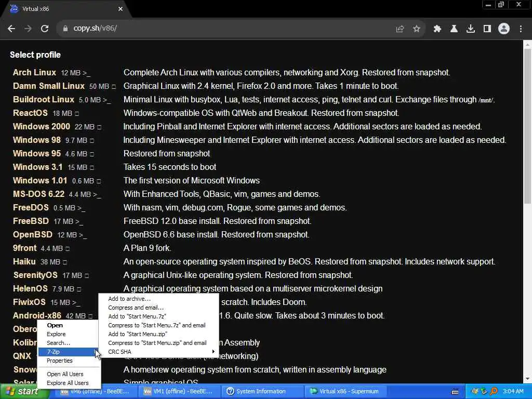Open the downloads icon in toolbar
532x399 pixels.
470,29
